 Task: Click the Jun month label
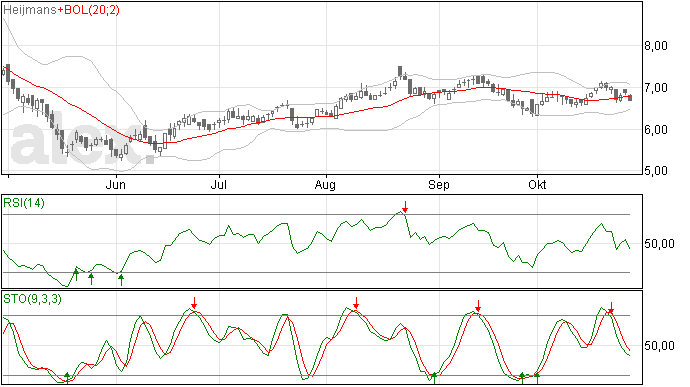(x=116, y=184)
